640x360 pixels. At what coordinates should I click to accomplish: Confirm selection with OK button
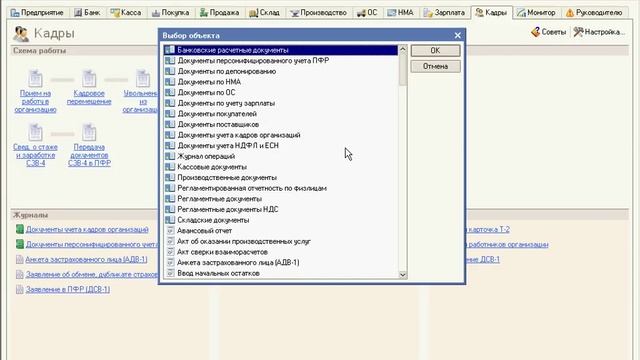pyautogui.click(x=435, y=50)
